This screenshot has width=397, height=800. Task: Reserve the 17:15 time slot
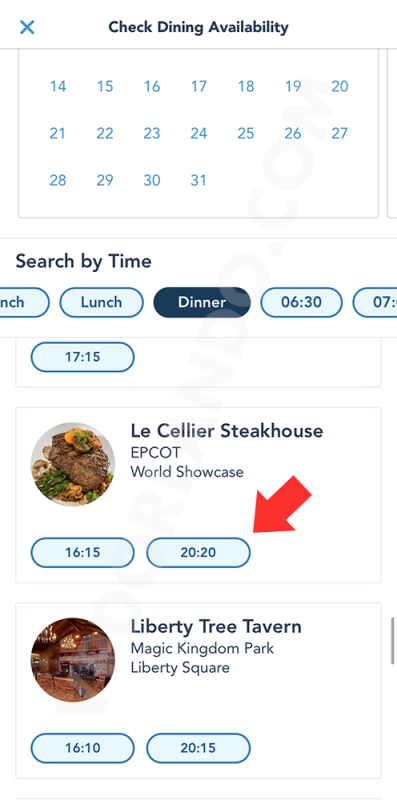coord(83,357)
